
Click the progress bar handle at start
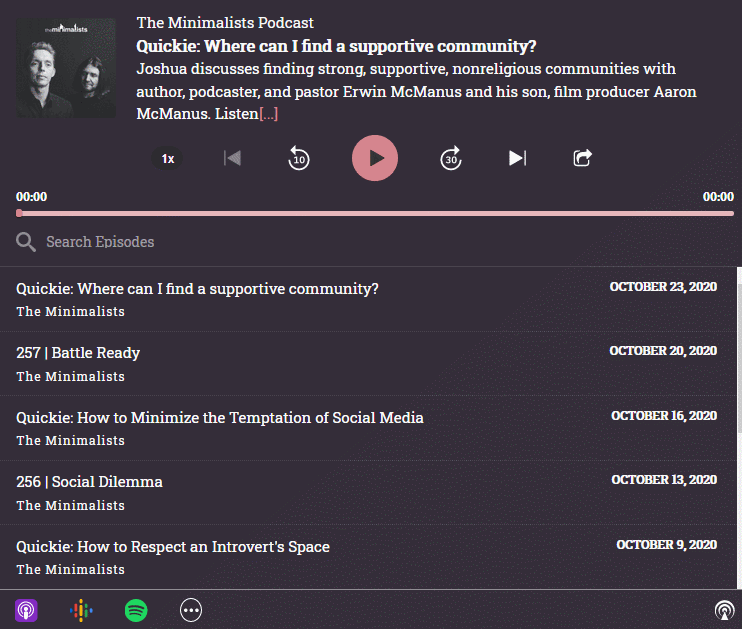(x=19, y=213)
